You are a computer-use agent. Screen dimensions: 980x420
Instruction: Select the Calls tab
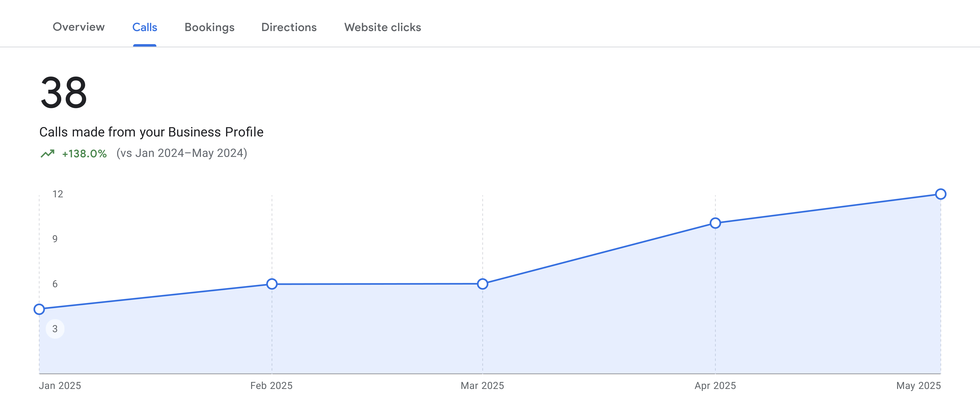(x=145, y=27)
